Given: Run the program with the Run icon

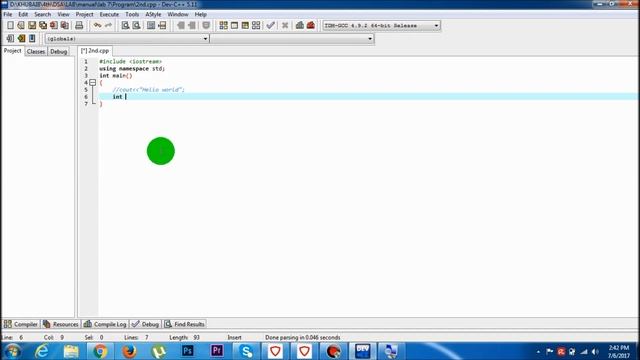Looking at the screenshot, I should [234, 25].
